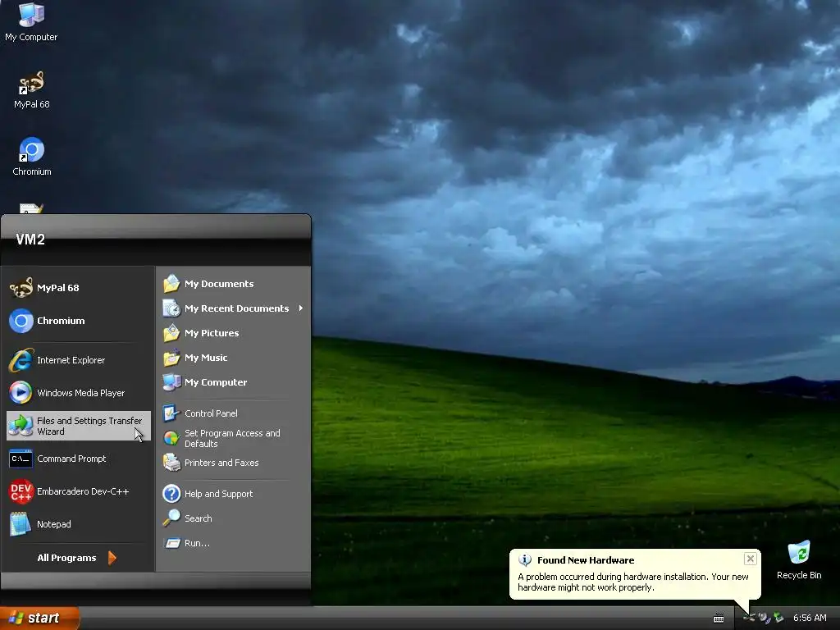
Task: Click the Search magnifying glass icon
Action: (171, 518)
